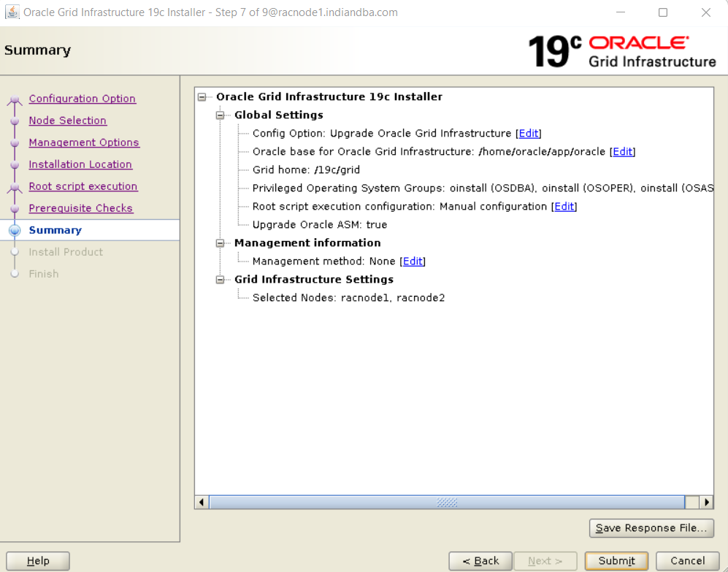Click the Java installer icon in title bar

pos(12,12)
